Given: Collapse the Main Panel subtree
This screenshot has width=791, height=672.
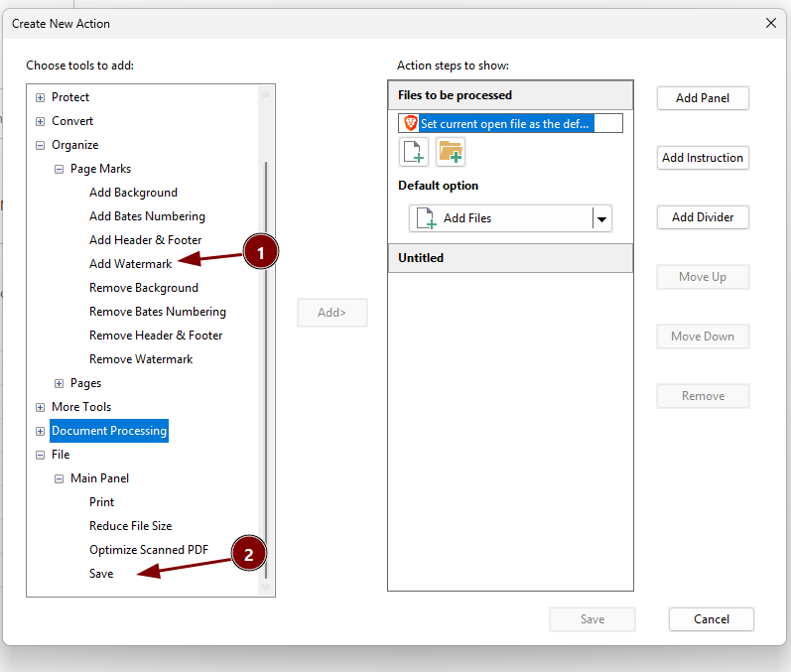Looking at the screenshot, I should (x=59, y=478).
